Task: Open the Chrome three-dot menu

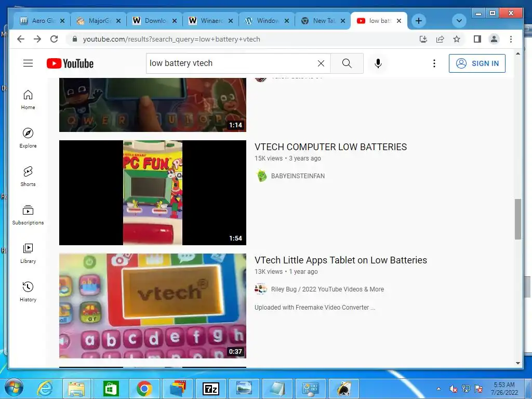Action: tap(511, 39)
